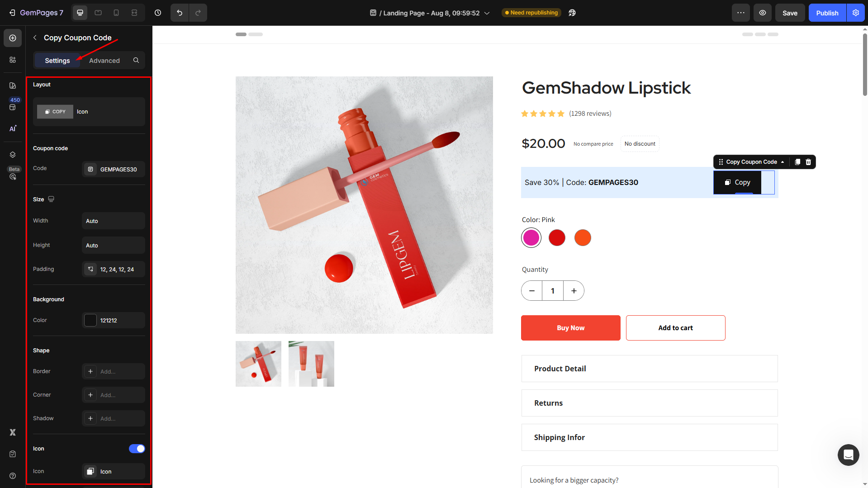Open the version history clock icon

tap(158, 13)
